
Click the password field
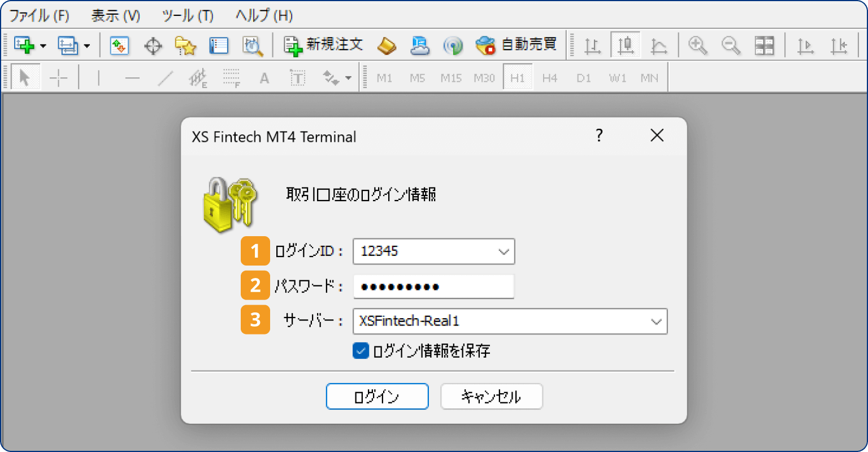(433, 286)
